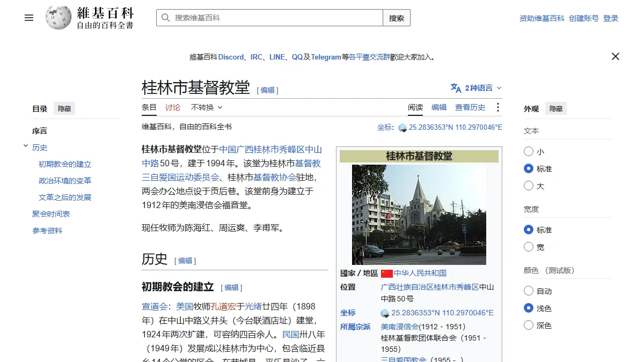Viewport: 644px width, 362px height.
Task: Jump to 参考资料 in contents
Action: [47, 231]
